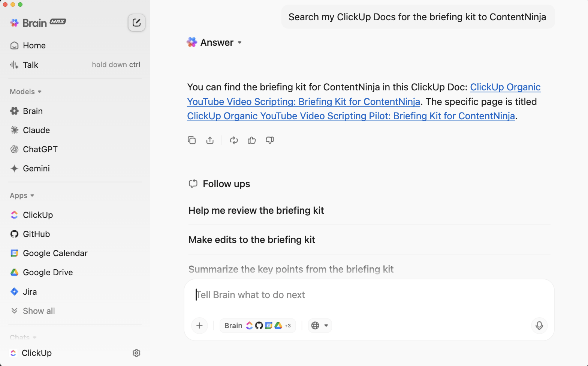Open the ClickUp Organic YouTube Video Scripting Pilot link

tap(351, 116)
